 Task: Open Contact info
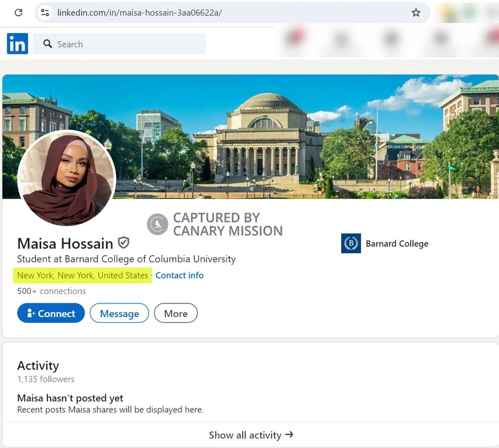(180, 275)
